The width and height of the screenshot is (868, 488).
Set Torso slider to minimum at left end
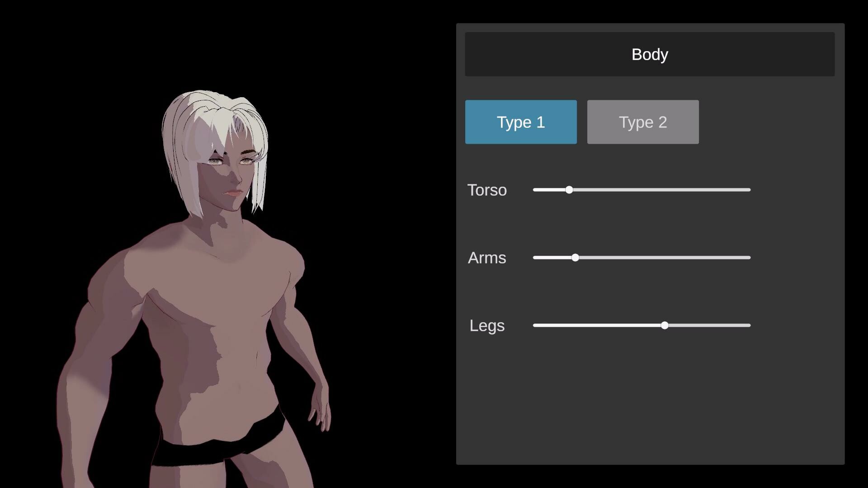pos(535,190)
